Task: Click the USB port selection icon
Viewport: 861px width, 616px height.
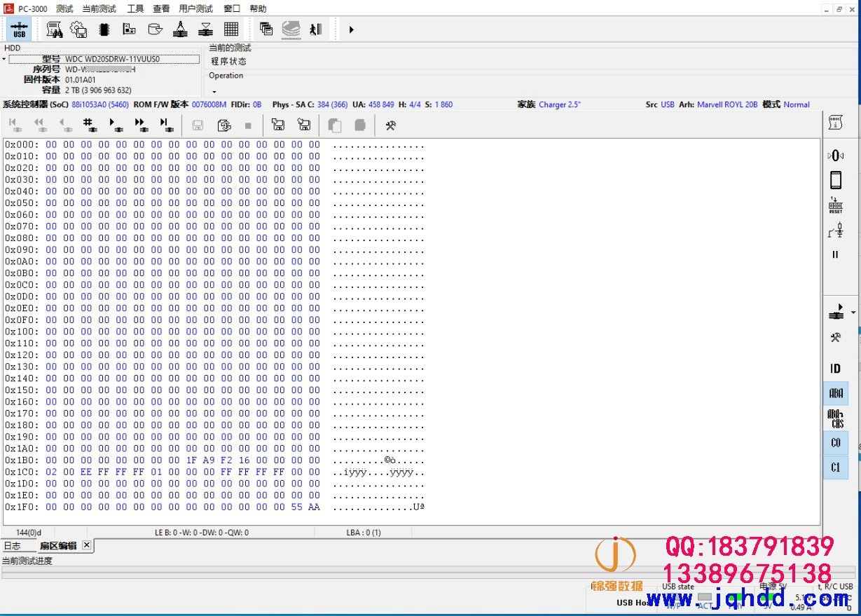Action: 19,29
